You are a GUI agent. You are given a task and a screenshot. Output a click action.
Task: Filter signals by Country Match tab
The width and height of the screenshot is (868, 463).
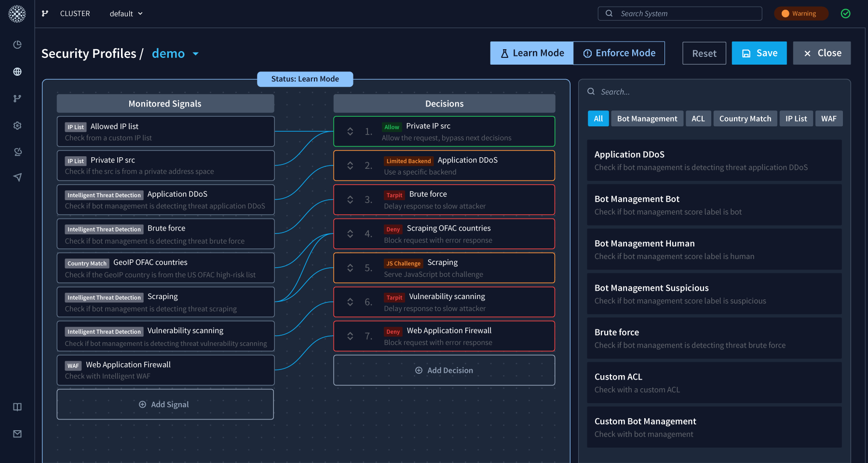[x=745, y=119]
